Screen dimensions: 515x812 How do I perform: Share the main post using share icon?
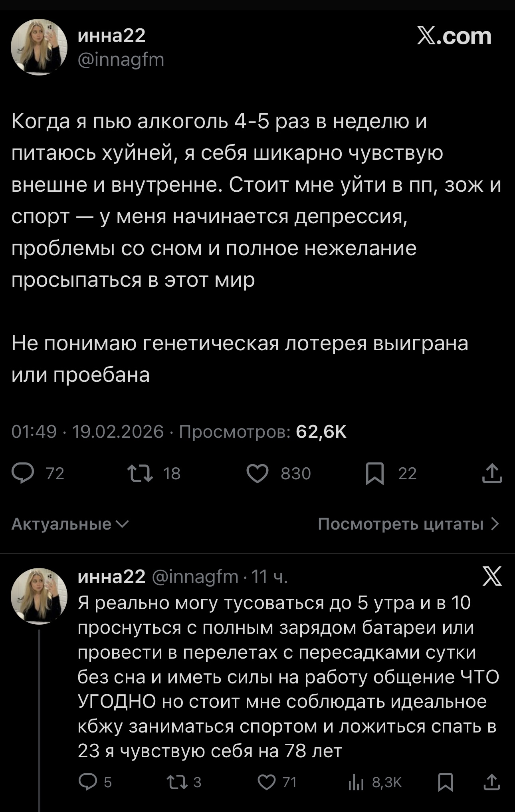[x=492, y=473]
